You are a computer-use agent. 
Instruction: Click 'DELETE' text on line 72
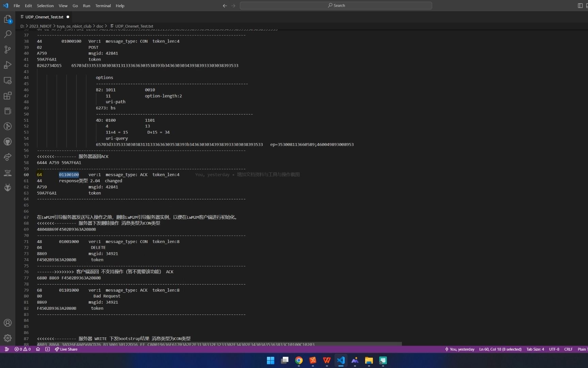(98, 248)
